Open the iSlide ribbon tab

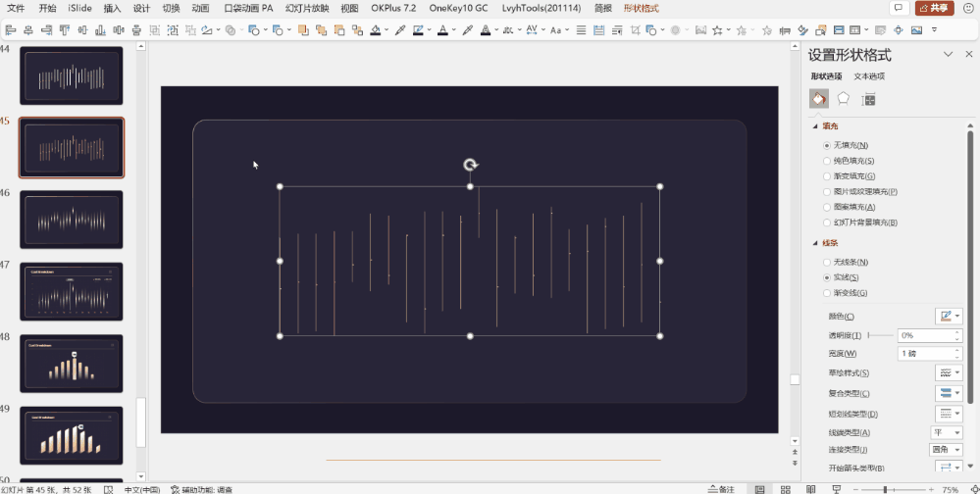tap(80, 8)
